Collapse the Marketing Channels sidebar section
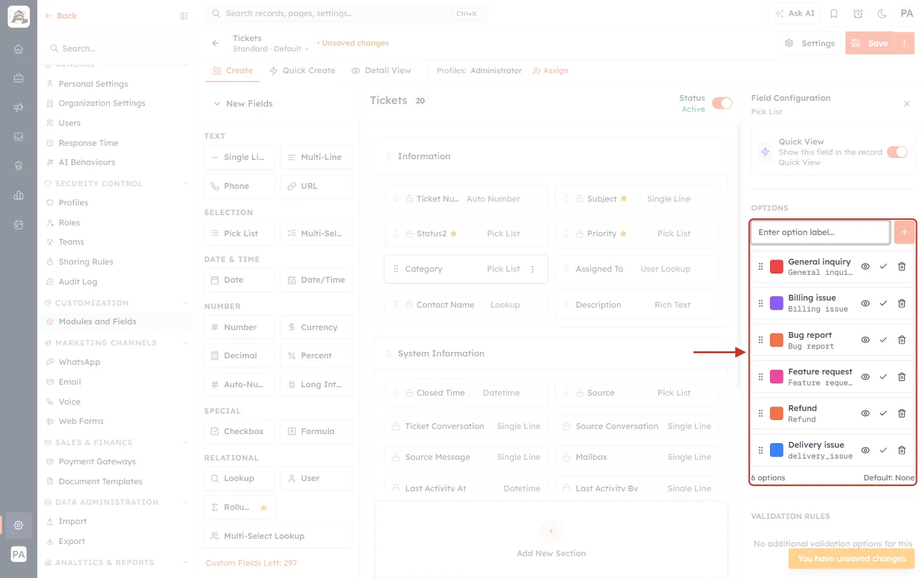The height and width of the screenshot is (578, 924). pos(185,343)
